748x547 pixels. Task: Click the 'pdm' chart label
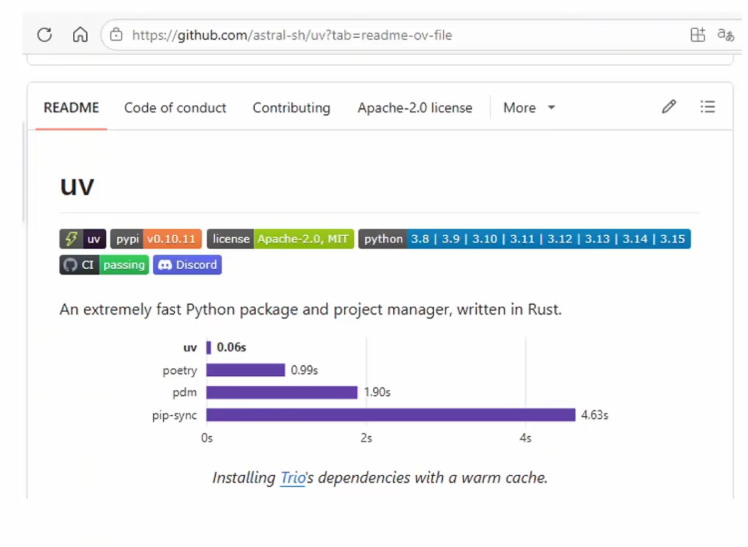coord(185,392)
